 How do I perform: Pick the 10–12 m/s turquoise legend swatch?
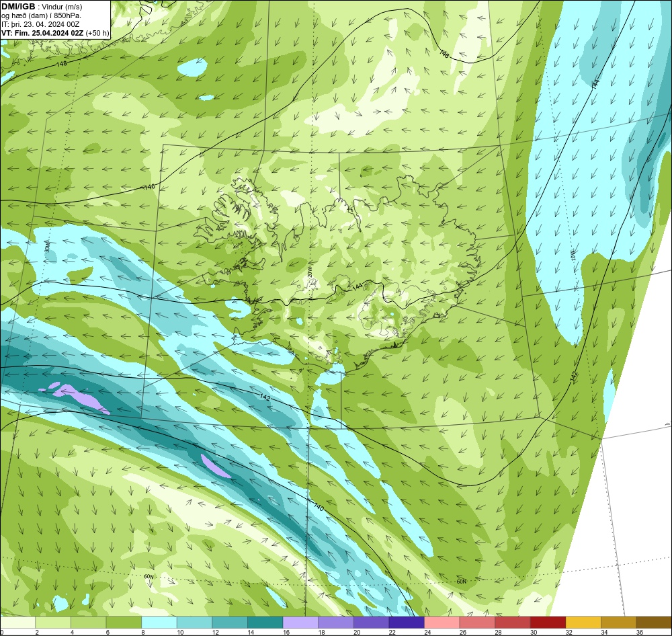pos(195,623)
